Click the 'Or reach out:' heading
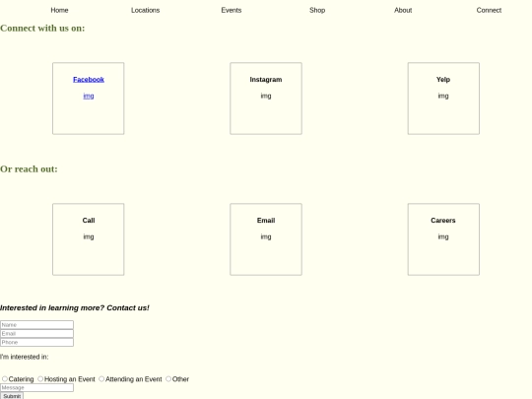This screenshot has width=532, height=399. (29, 169)
